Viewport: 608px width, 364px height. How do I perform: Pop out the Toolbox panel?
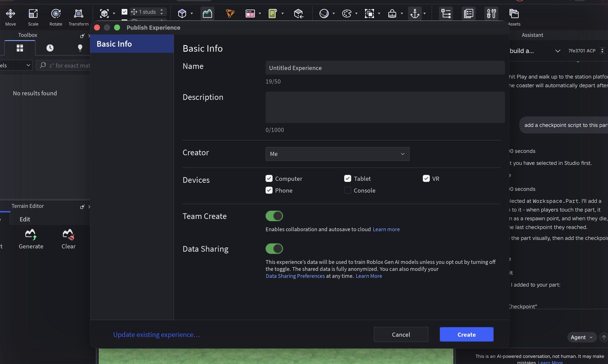coord(82,36)
